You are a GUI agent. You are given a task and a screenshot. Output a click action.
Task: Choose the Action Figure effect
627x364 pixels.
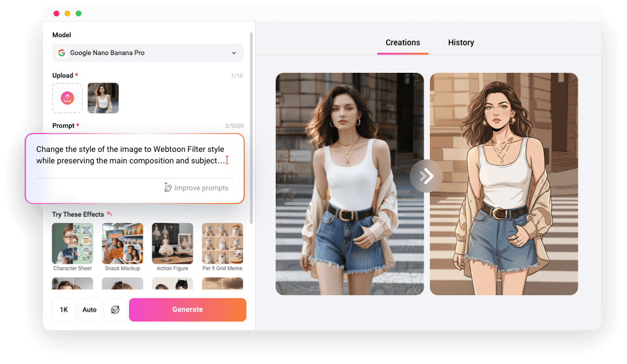(x=173, y=247)
